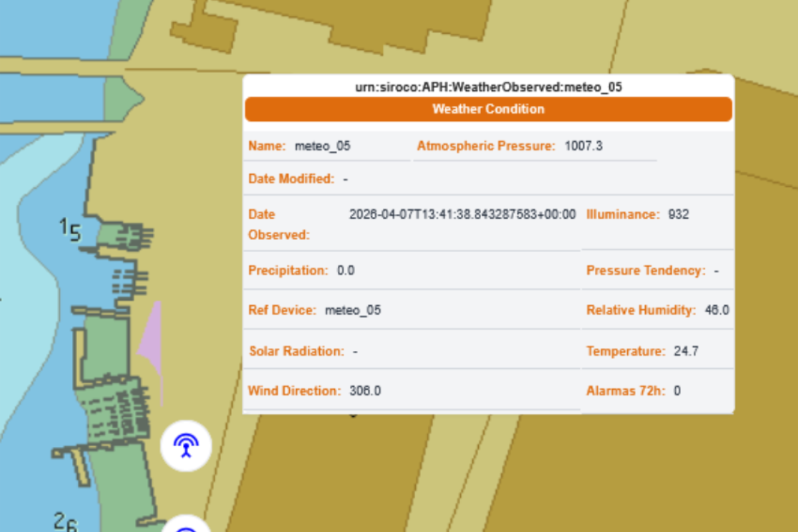This screenshot has height=532, width=798.
Task: Click the Pressure Tendency label
Action: [x=646, y=271]
